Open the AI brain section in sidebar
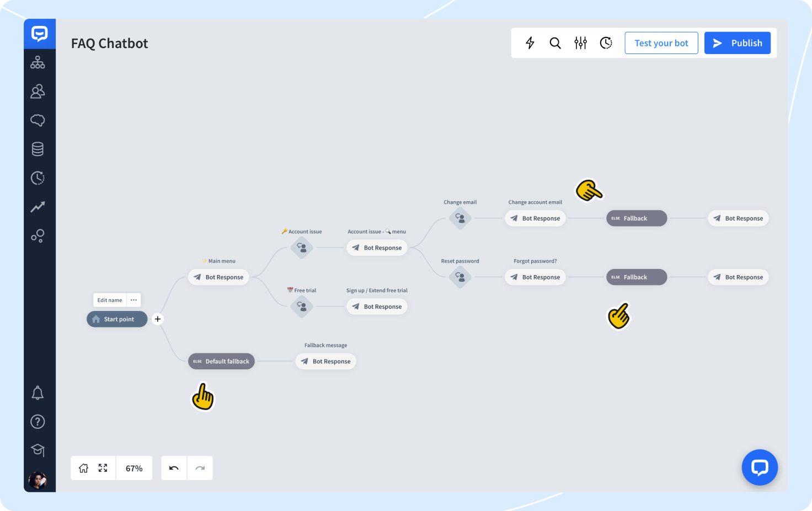Screen dimensions: 812x511 [38, 120]
